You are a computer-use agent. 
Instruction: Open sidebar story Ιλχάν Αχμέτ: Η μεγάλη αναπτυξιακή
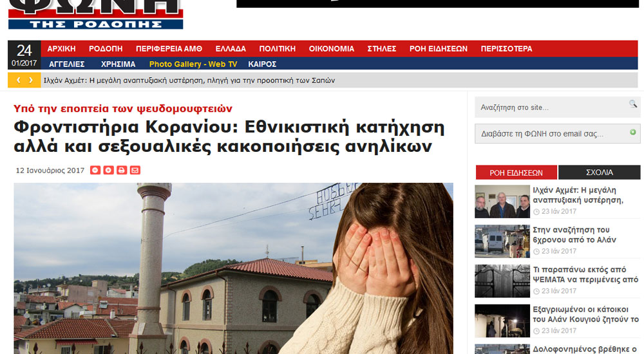(x=578, y=195)
